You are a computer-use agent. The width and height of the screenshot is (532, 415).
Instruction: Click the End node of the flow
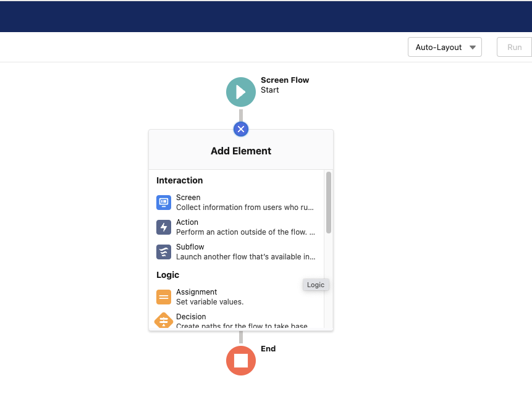point(240,361)
